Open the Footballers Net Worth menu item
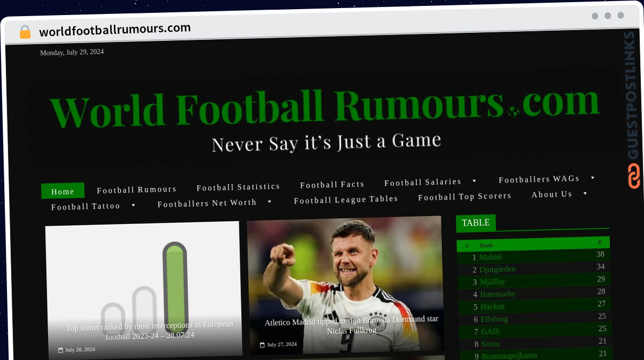The image size is (644, 360). pyautogui.click(x=207, y=203)
